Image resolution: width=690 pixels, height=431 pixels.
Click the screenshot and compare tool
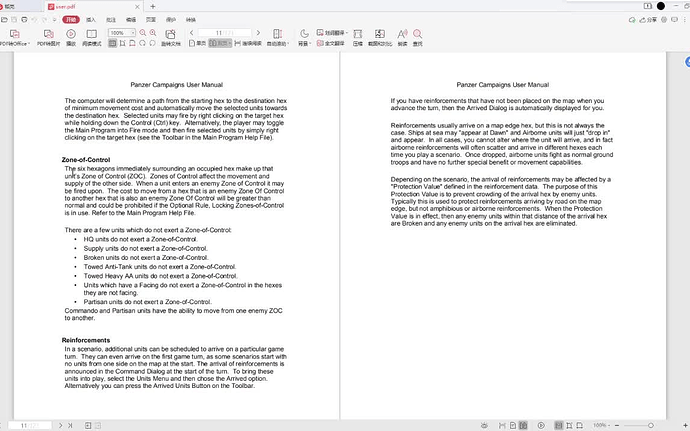point(380,37)
